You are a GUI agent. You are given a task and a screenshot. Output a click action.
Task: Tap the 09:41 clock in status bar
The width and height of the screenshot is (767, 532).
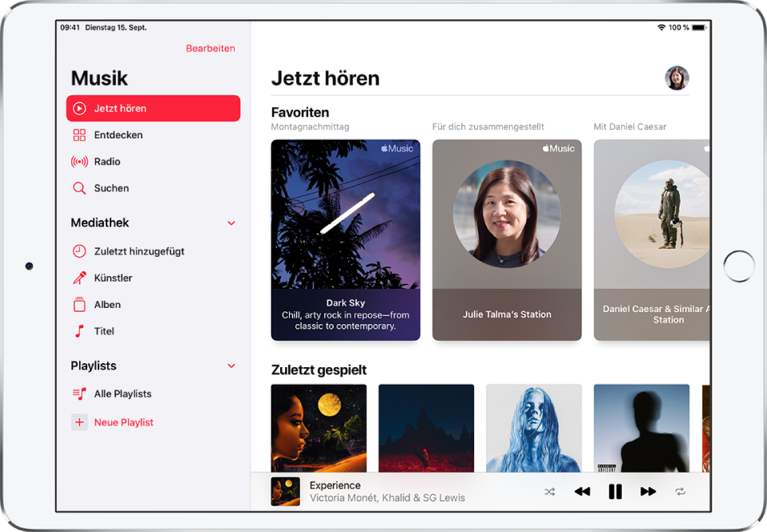[x=70, y=27]
